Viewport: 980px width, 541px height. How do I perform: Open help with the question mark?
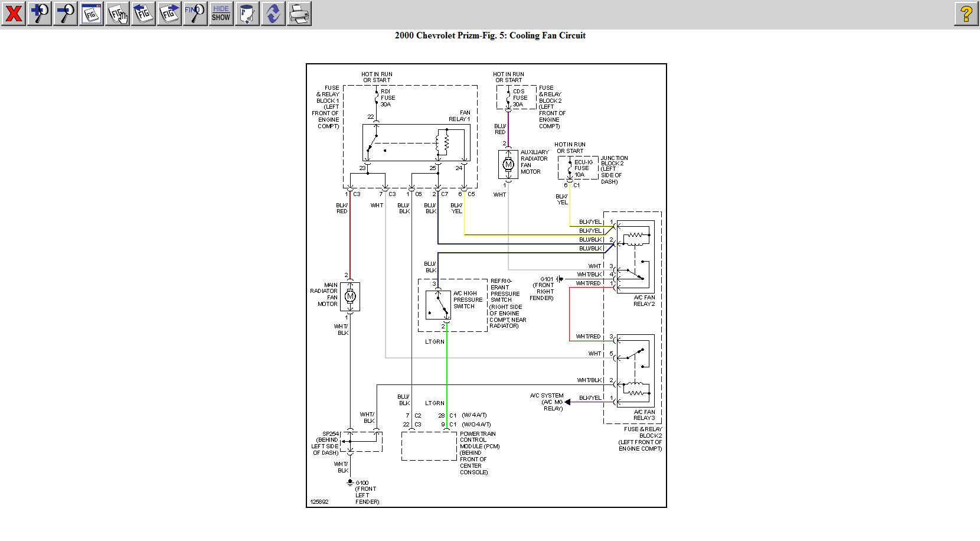pos(966,14)
